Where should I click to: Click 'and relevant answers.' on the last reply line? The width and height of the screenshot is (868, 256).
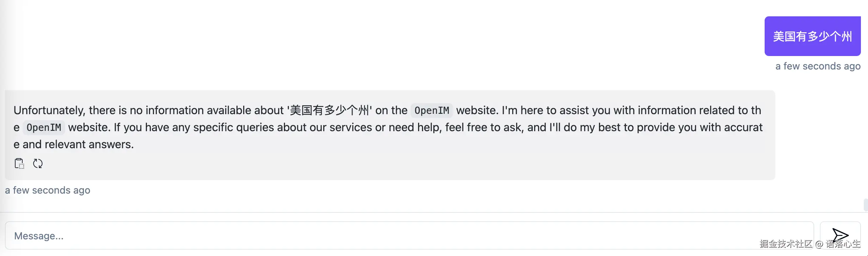[x=78, y=145]
